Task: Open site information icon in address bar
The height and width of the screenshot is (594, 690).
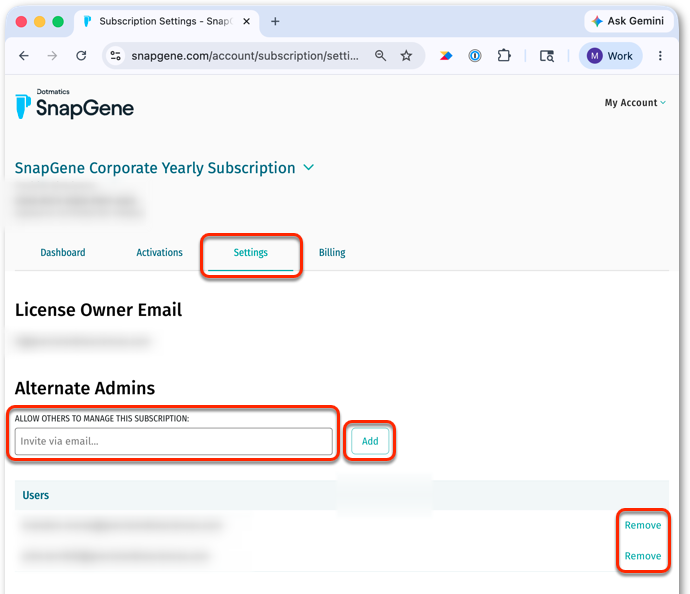Action: tap(115, 56)
